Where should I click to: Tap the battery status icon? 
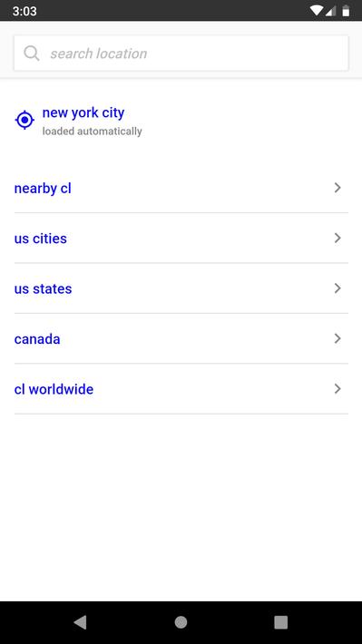pyautogui.click(x=346, y=11)
